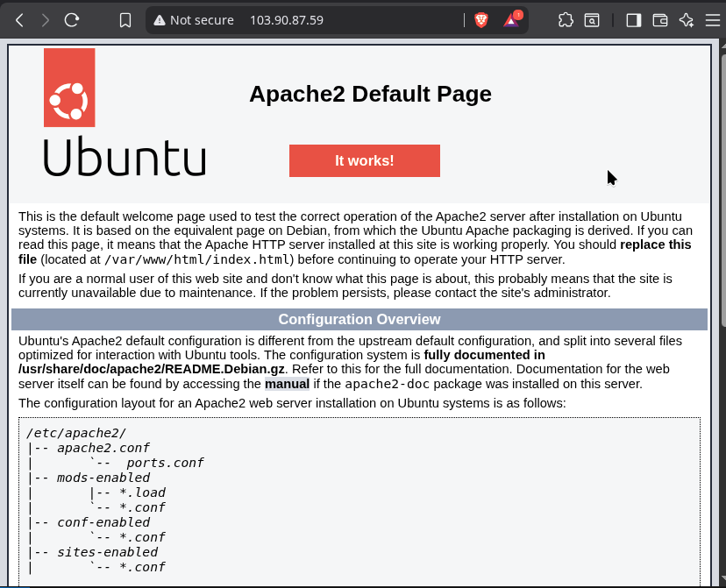The height and width of the screenshot is (588, 726).
Task: Click the forward navigation arrow
Action: point(46,20)
